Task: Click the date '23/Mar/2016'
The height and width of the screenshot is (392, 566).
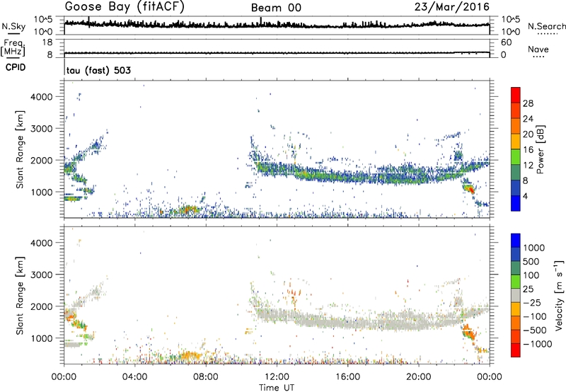Action: 452,7
